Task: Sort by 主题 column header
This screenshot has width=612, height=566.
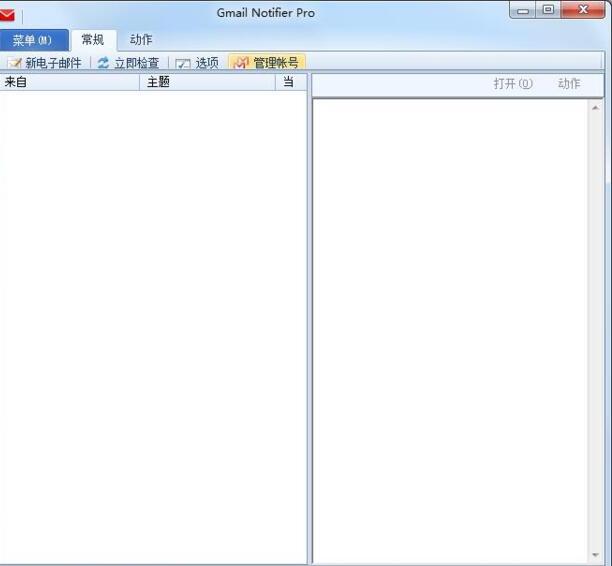Action: [207, 82]
